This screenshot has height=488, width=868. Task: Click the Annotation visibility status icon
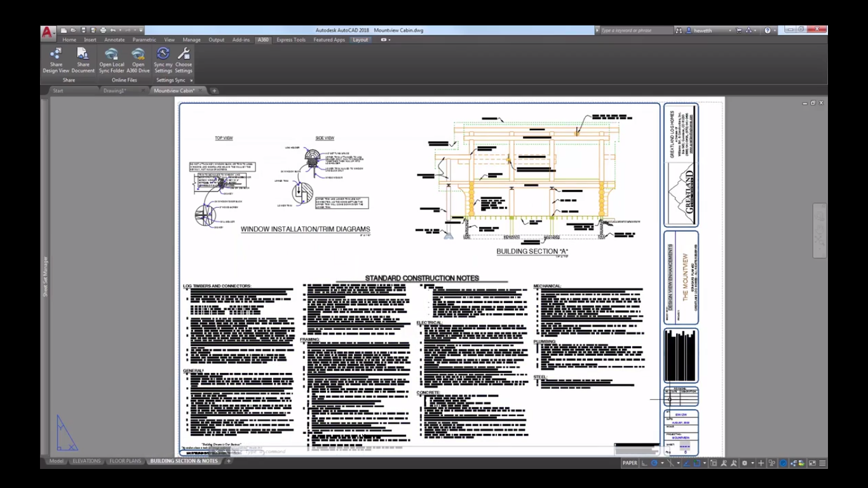[x=724, y=463]
